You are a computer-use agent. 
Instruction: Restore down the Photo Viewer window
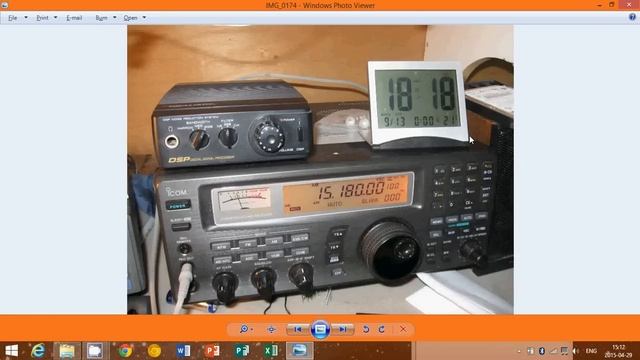611,5
